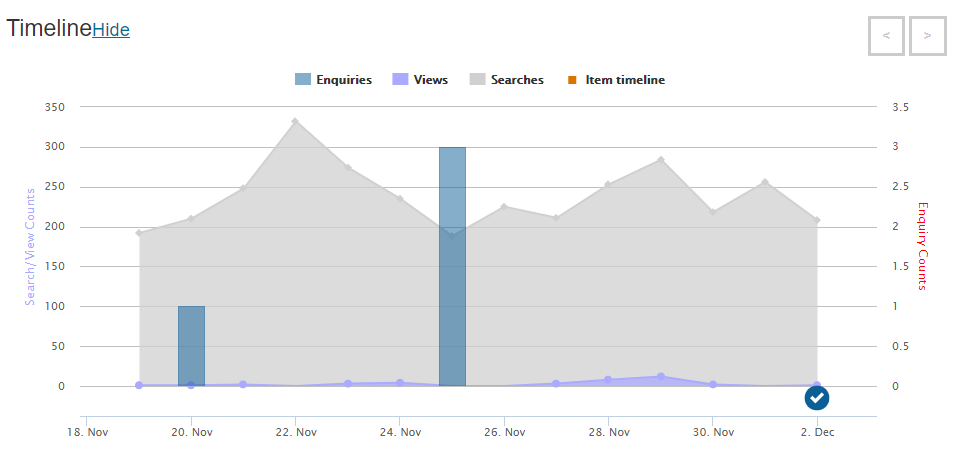Click the short enquiries bar at 20 Nov

pyautogui.click(x=191, y=346)
